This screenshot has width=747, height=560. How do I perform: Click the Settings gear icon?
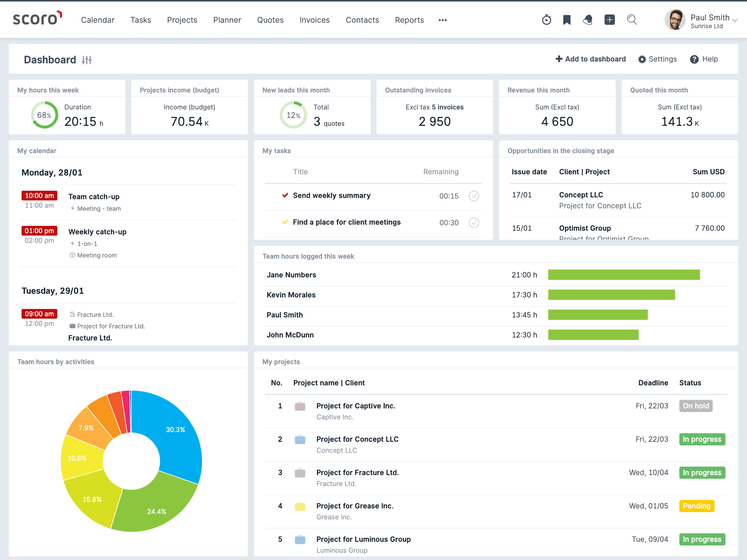coord(642,59)
